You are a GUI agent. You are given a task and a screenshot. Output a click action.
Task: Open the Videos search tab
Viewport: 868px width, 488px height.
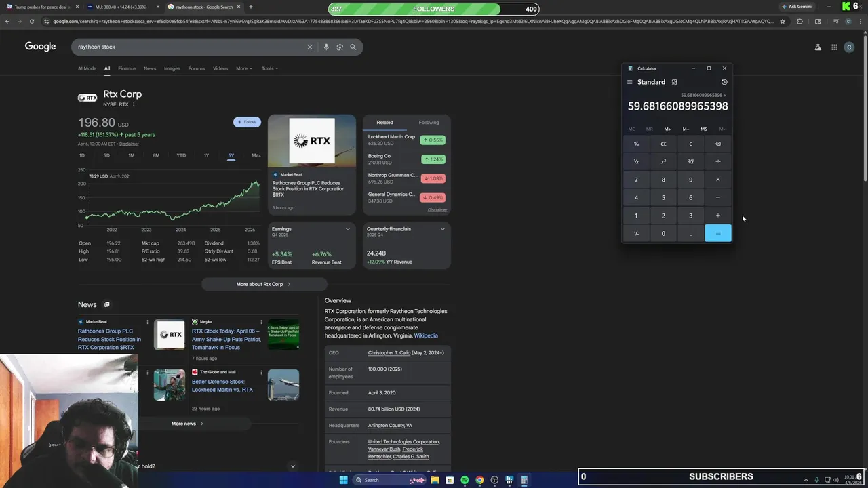pos(220,68)
